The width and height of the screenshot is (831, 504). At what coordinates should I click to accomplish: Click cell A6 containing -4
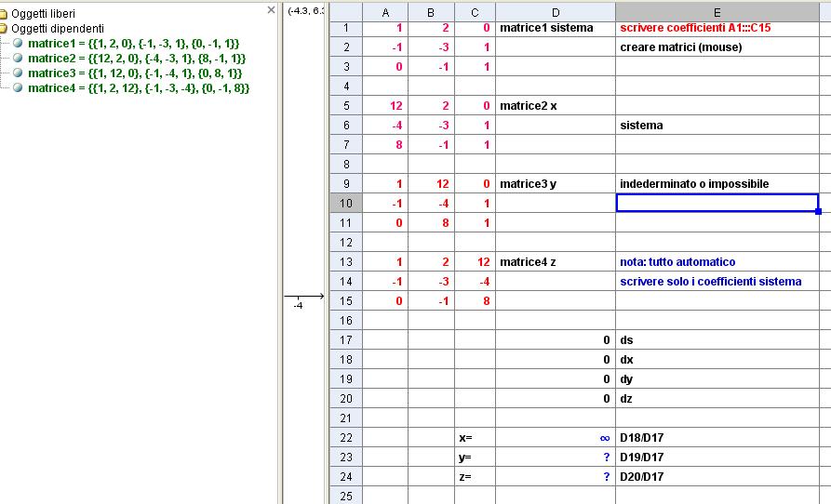[385, 126]
